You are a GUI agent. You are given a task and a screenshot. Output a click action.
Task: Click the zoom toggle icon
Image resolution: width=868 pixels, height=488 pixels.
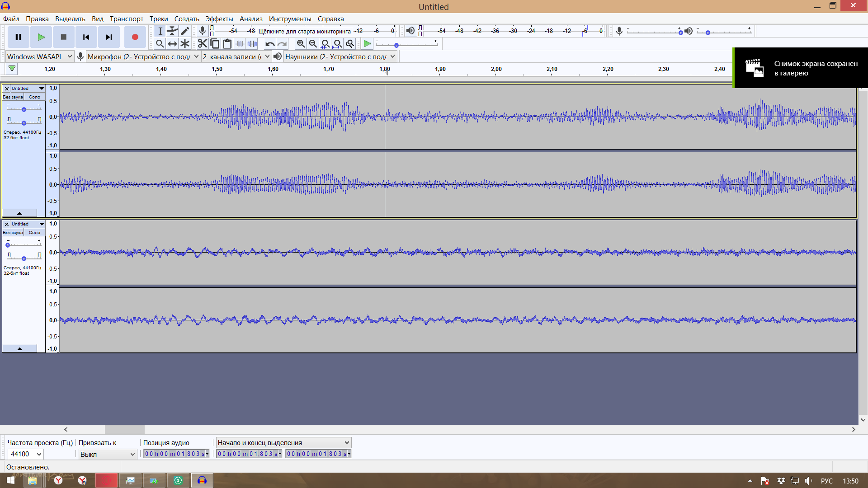[350, 43]
